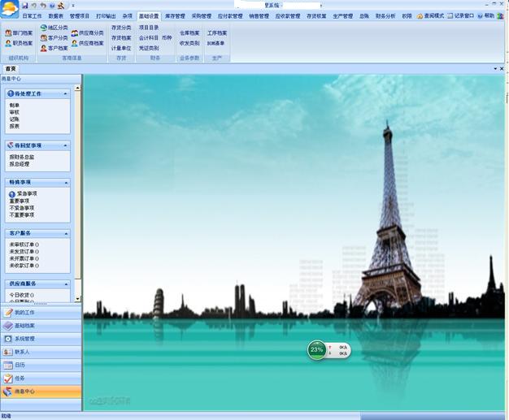Open the document tab list dropdown arrow
509x420 pixels.
495,69
